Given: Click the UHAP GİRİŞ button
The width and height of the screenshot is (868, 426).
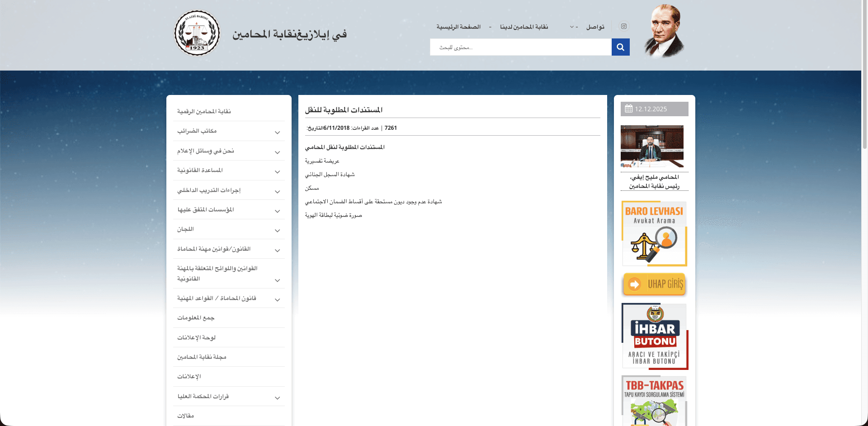Looking at the screenshot, I should tap(654, 284).
